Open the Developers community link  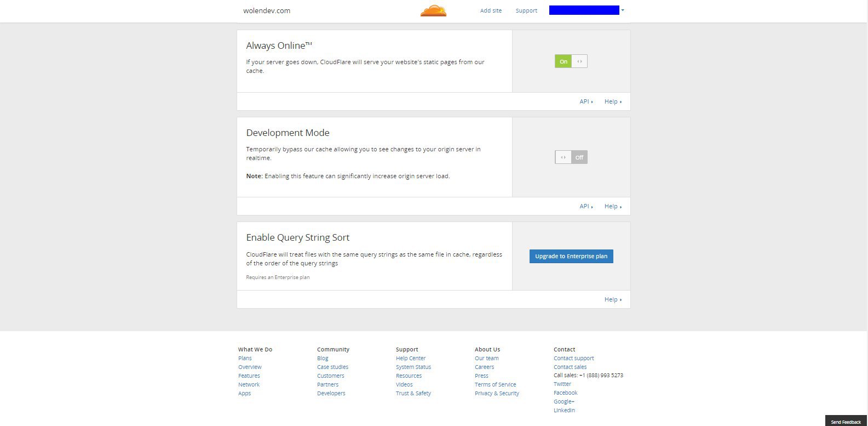[x=331, y=393]
